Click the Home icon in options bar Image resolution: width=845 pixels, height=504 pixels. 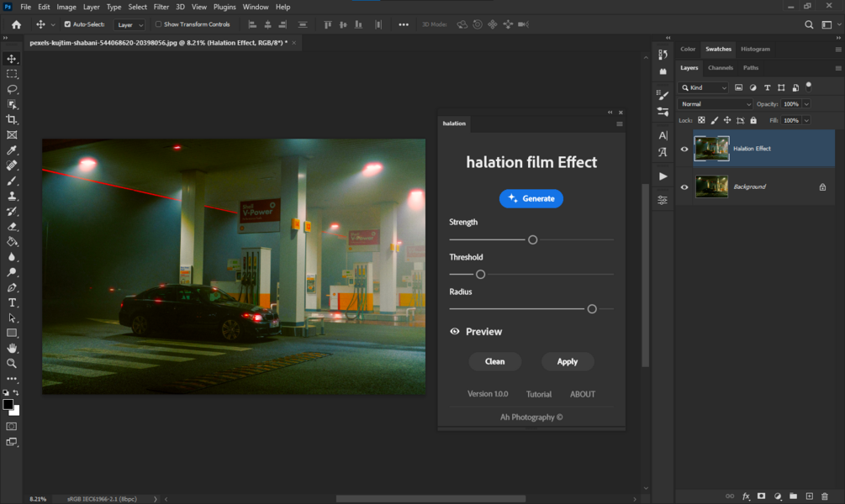click(16, 24)
